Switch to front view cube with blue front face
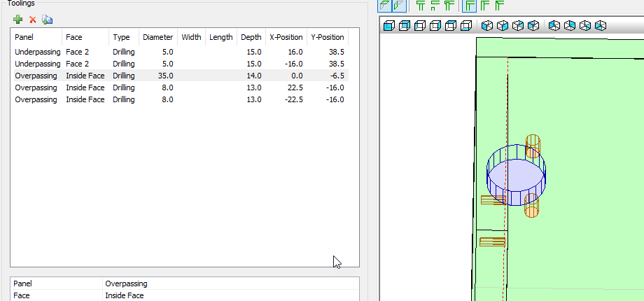 389,26
